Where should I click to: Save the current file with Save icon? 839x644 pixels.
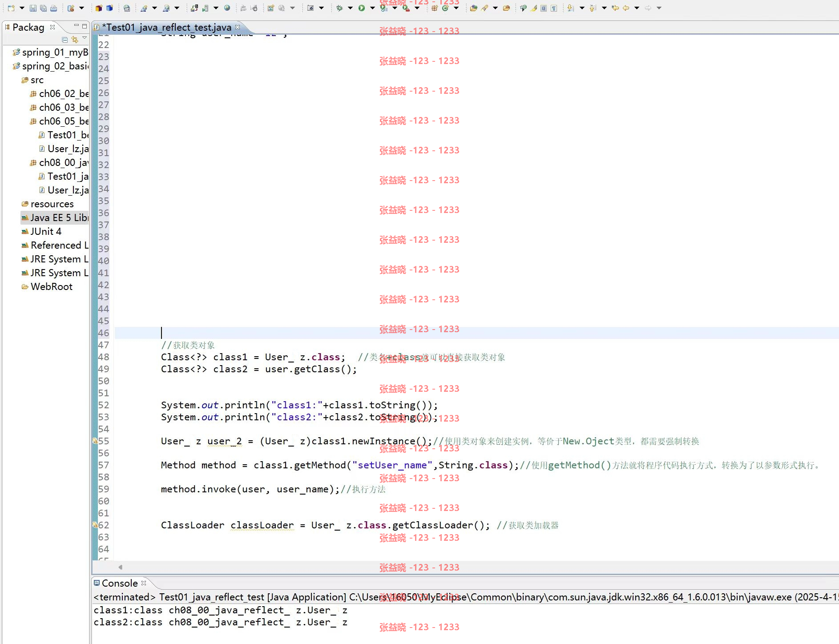click(33, 8)
